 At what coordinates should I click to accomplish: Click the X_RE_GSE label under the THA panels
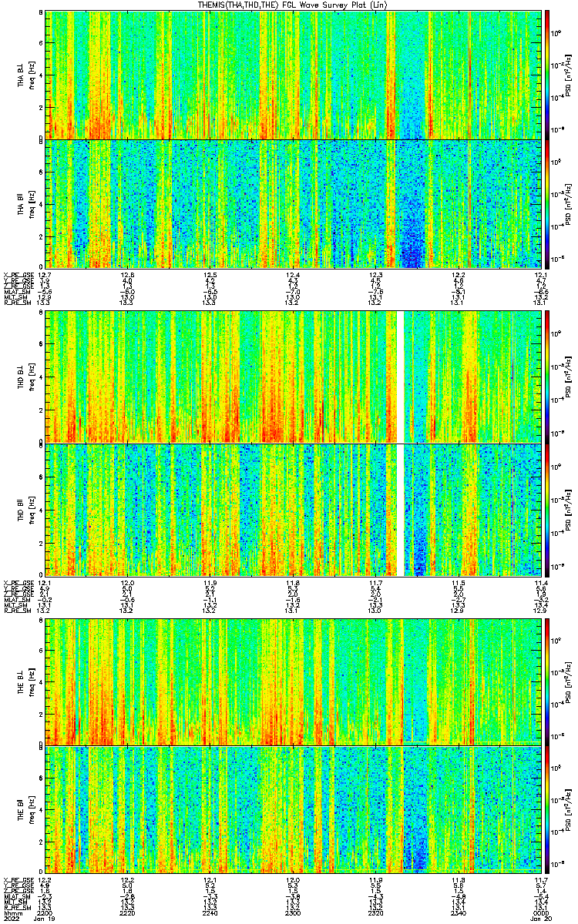[x=17, y=275]
